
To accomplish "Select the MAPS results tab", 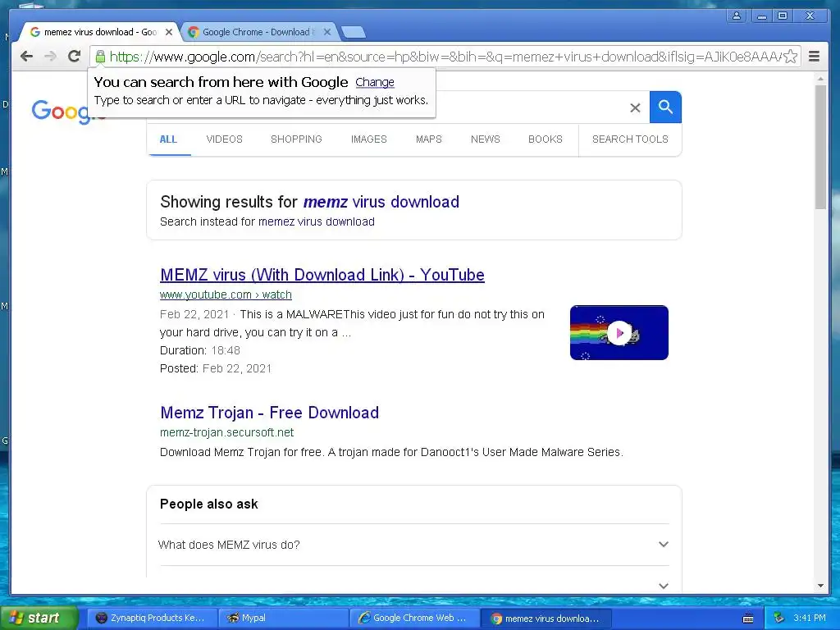I will 428,139.
